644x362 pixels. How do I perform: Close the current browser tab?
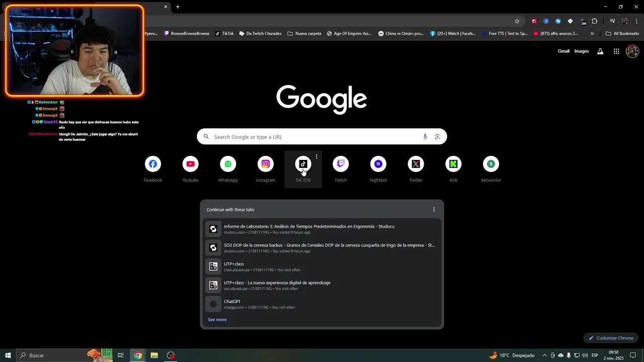coord(166,7)
